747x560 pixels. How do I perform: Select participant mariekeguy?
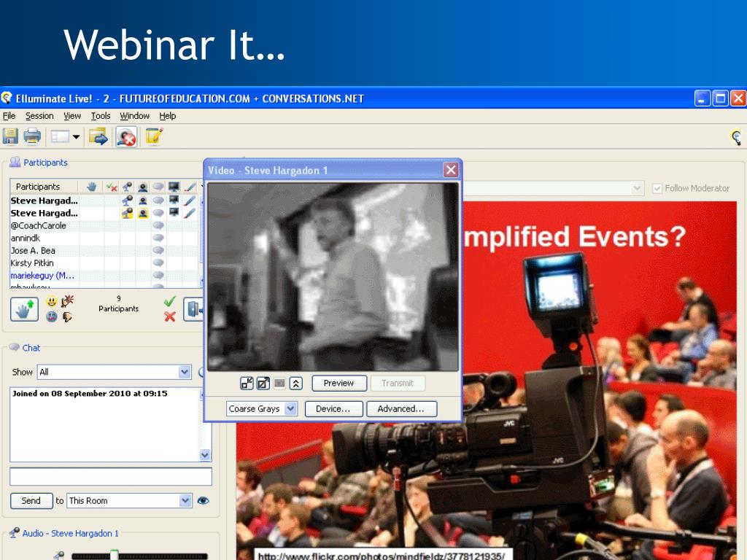(x=42, y=275)
